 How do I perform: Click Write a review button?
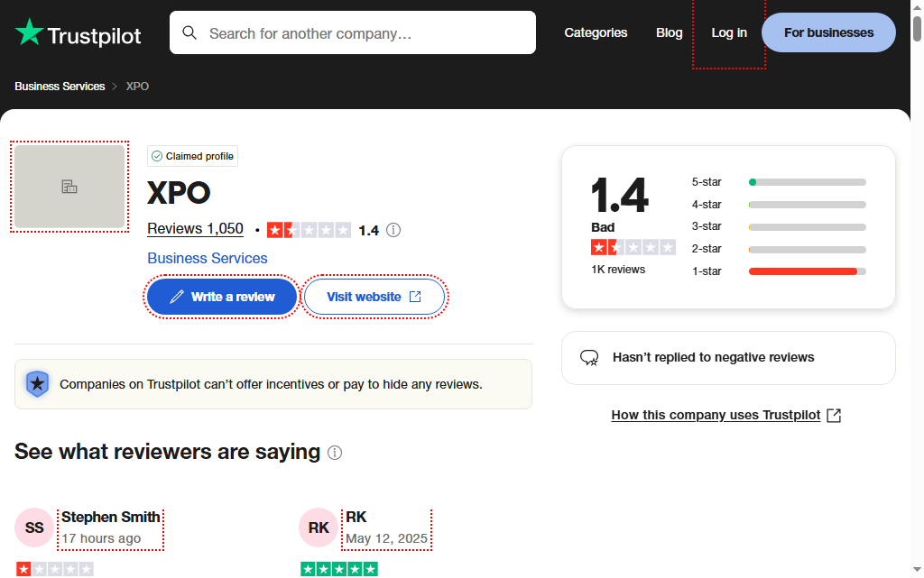tap(222, 297)
